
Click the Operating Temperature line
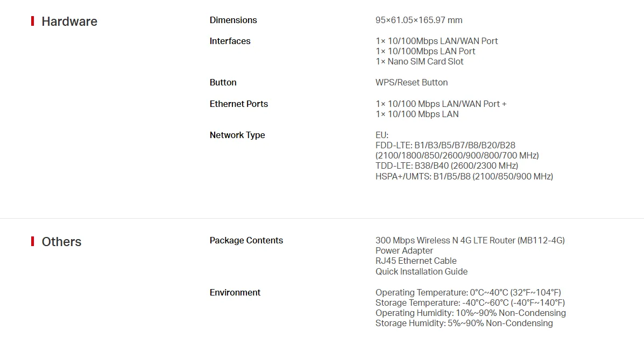(x=468, y=293)
